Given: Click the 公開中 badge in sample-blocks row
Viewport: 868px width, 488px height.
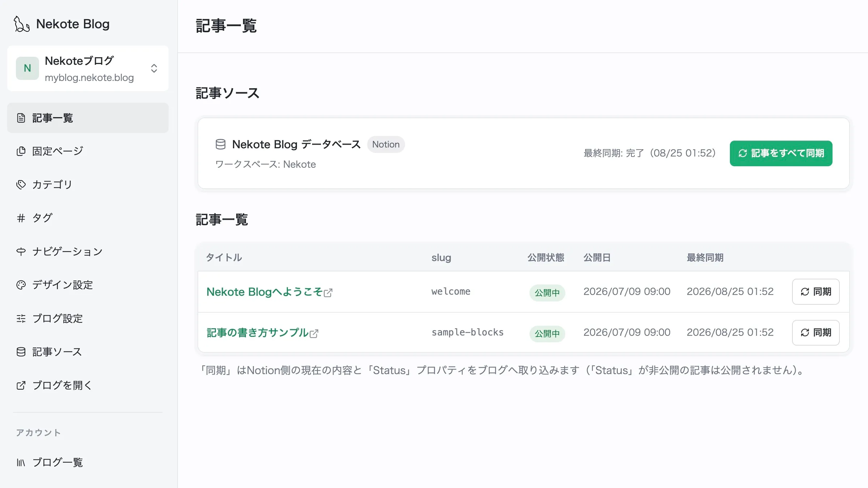Looking at the screenshot, I should 547,333.
